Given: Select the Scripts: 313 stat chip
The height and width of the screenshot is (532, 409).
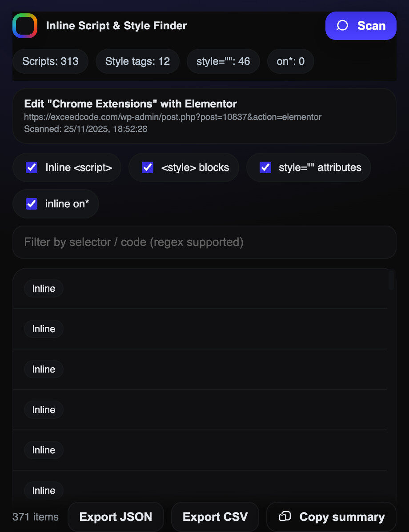Looking at the screenshot, I should click(50, 61).
